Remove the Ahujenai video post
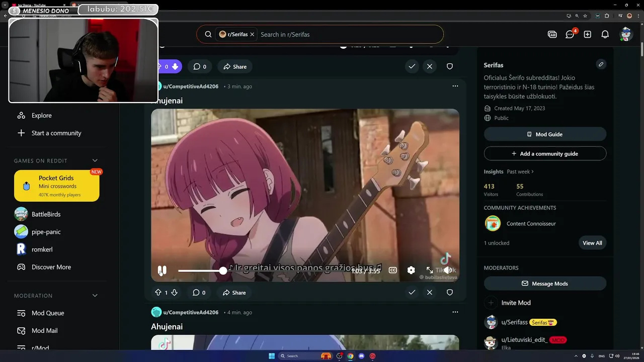 coord(430,293)
